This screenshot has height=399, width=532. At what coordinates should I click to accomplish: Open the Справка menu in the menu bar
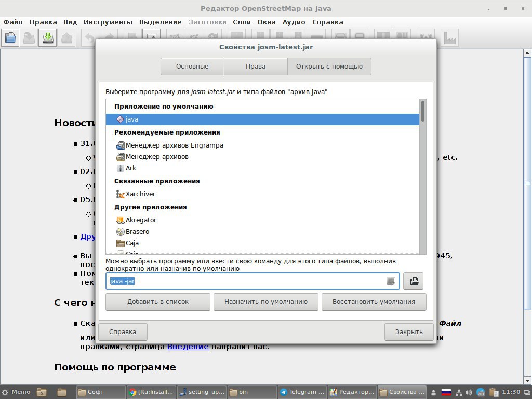[x=328, y=22]
